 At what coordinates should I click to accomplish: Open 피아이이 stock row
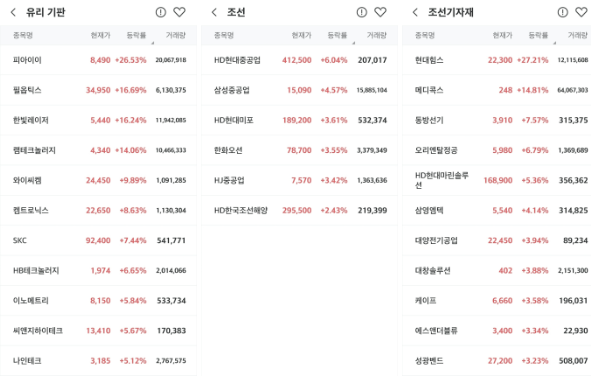point(98,60)
